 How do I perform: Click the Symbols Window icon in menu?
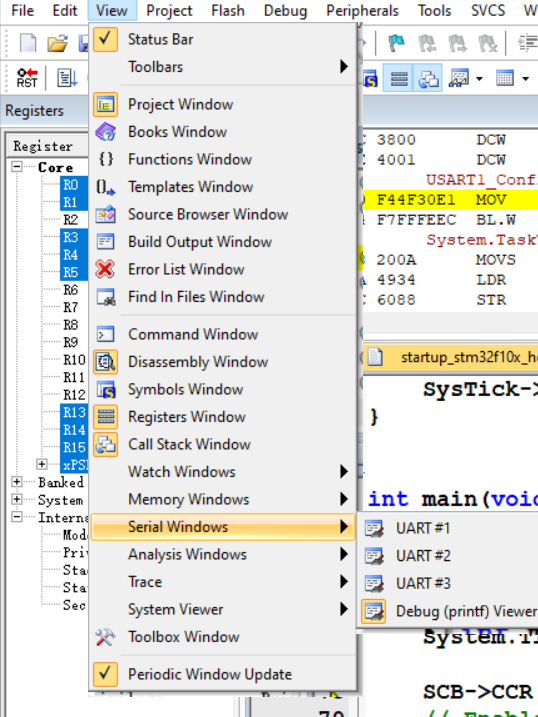(106, 390)
